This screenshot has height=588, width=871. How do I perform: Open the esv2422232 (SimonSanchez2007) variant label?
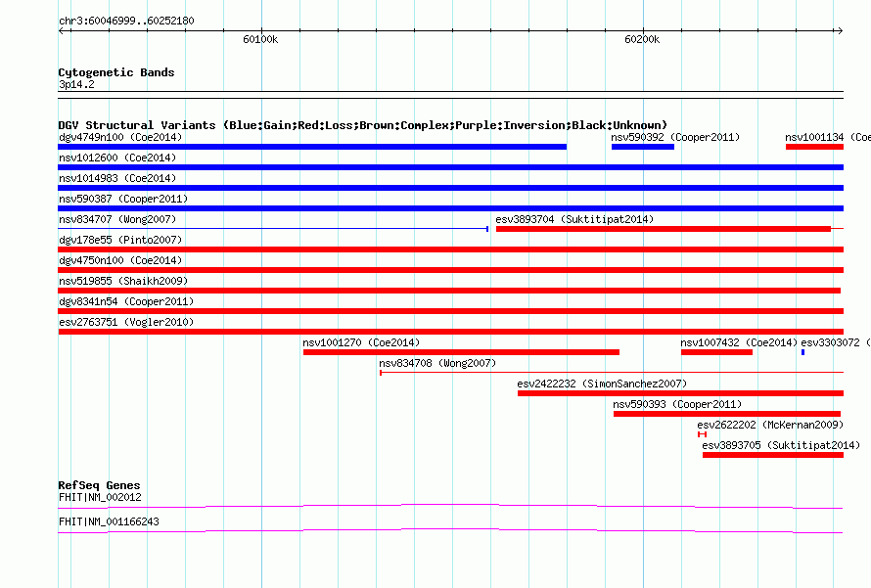coord(602,384)
